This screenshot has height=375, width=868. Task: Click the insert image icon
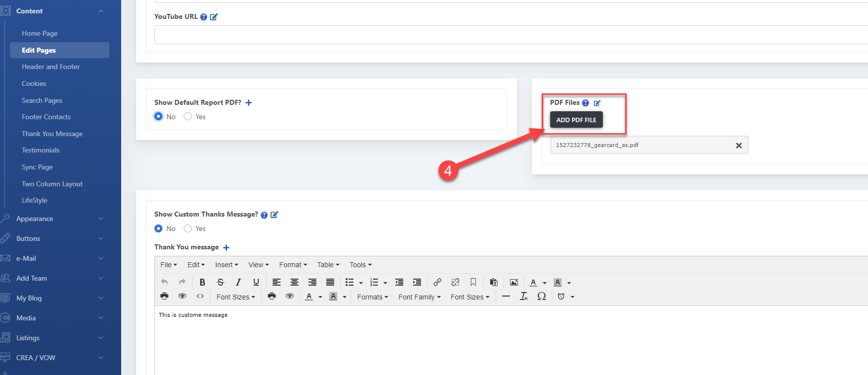[x=514, y=282]
